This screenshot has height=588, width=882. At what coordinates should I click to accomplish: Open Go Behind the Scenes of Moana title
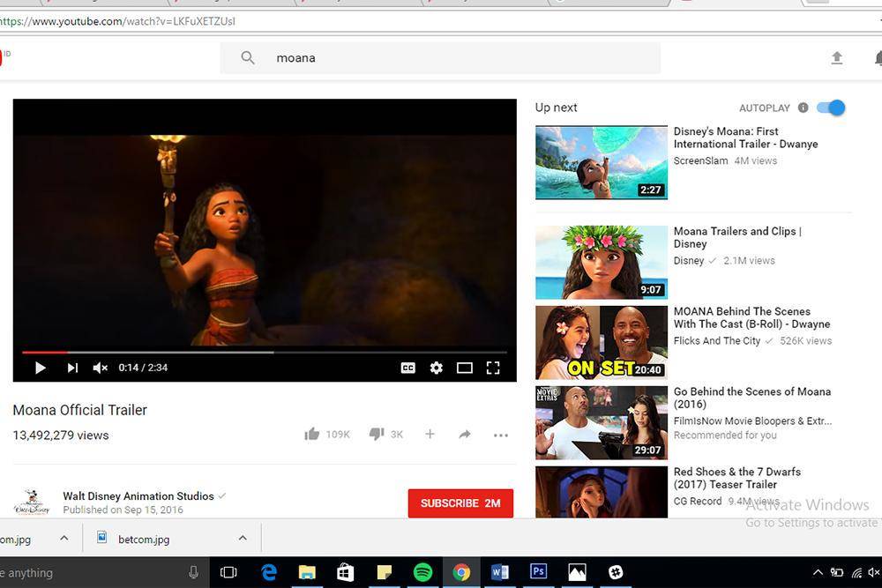tap(752, 398)
